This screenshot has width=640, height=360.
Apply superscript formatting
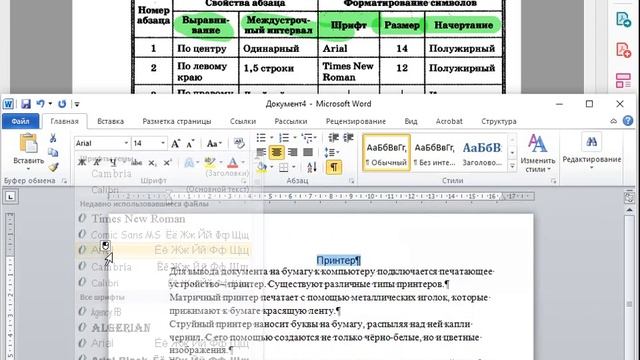[x=167, y=163]
